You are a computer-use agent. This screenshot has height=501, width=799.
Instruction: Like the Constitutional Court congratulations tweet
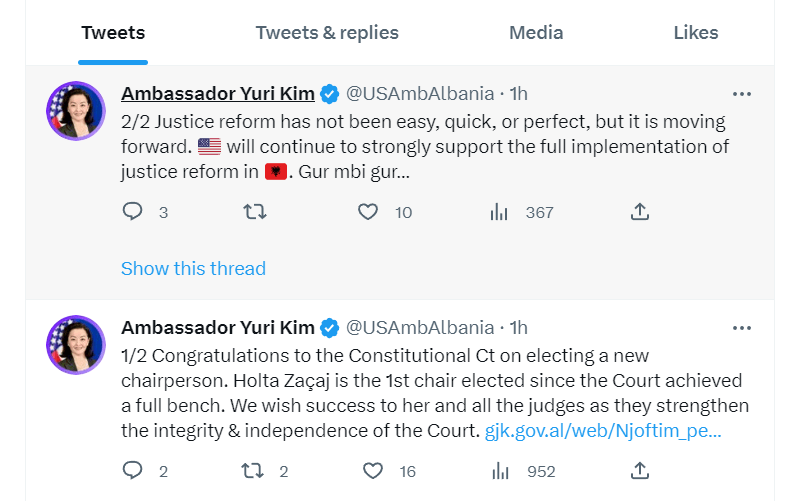372,471
